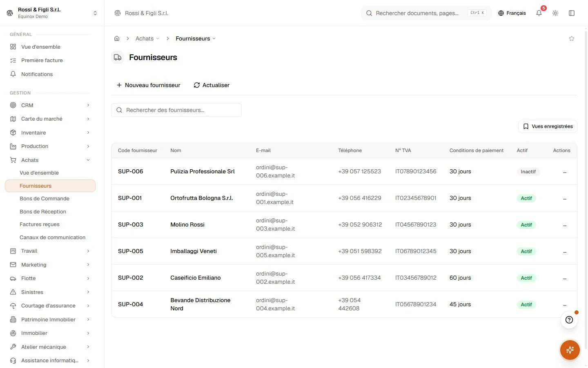Sort by Code fournisseur column header
Viewport: 588px width, 368px height.
[x=138, y=150]
